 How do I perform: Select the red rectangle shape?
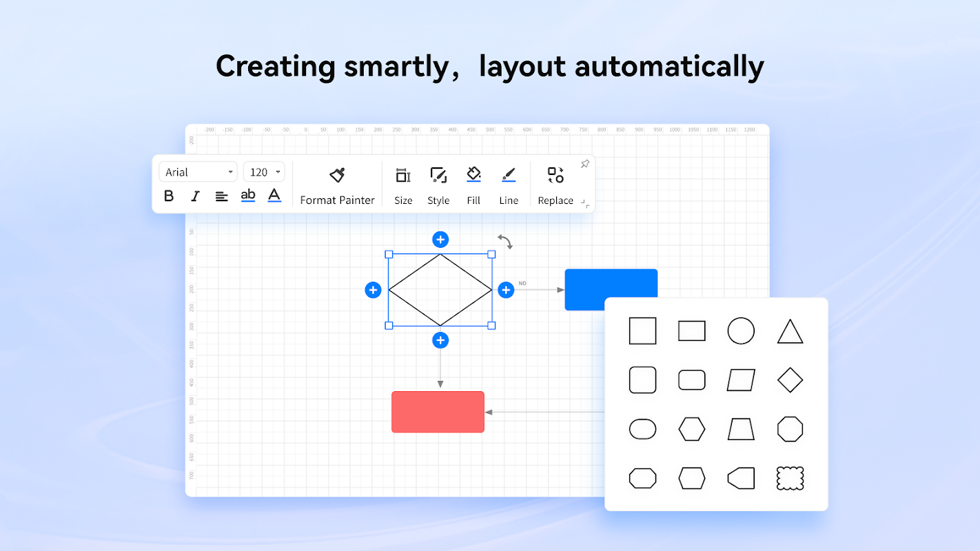click(438, 412)
